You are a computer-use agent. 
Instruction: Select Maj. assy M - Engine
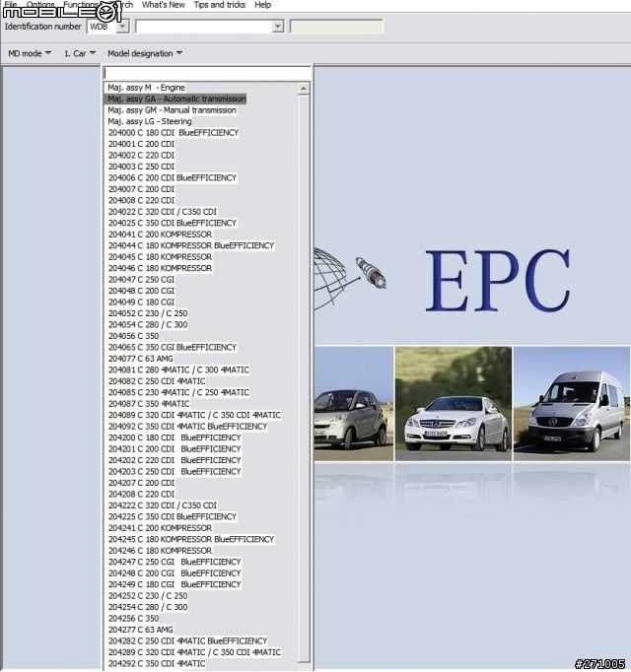click(x=146, y=88)
